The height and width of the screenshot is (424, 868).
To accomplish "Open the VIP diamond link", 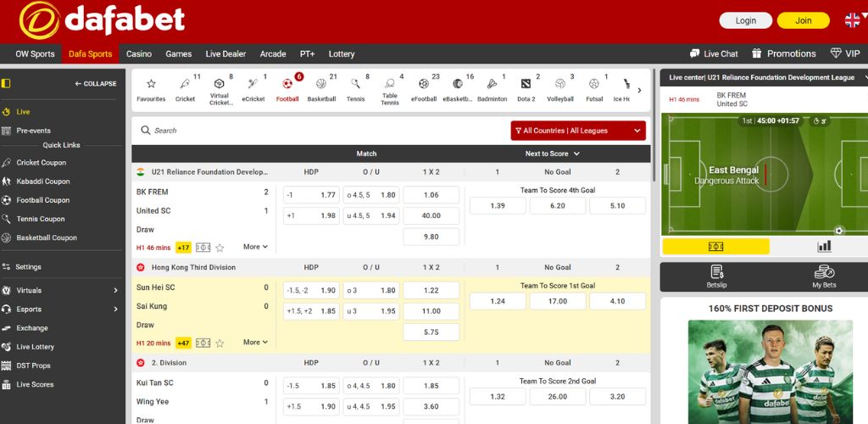I will coord(845,53).
